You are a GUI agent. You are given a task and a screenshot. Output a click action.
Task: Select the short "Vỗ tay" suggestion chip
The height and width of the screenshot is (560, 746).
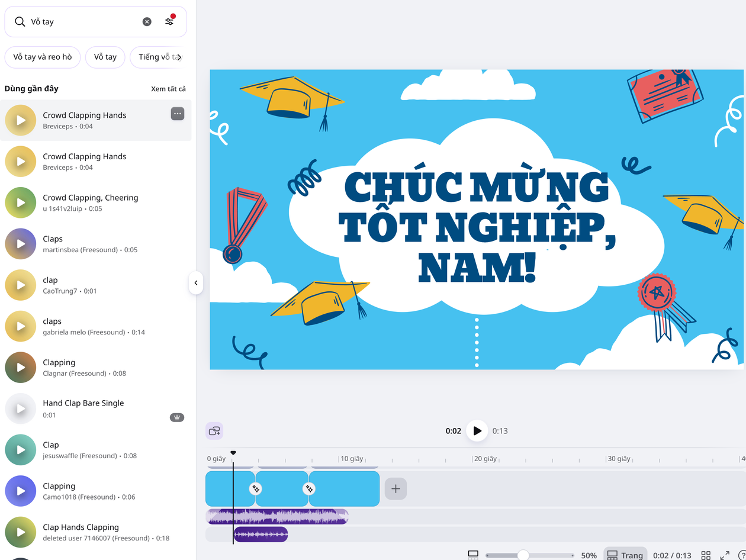click(x=105, y=57)
